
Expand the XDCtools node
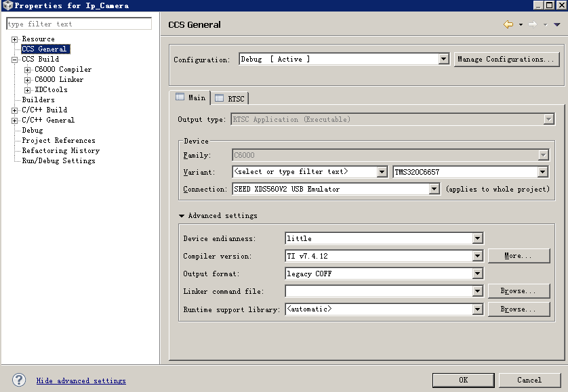[x=27, y=90]
